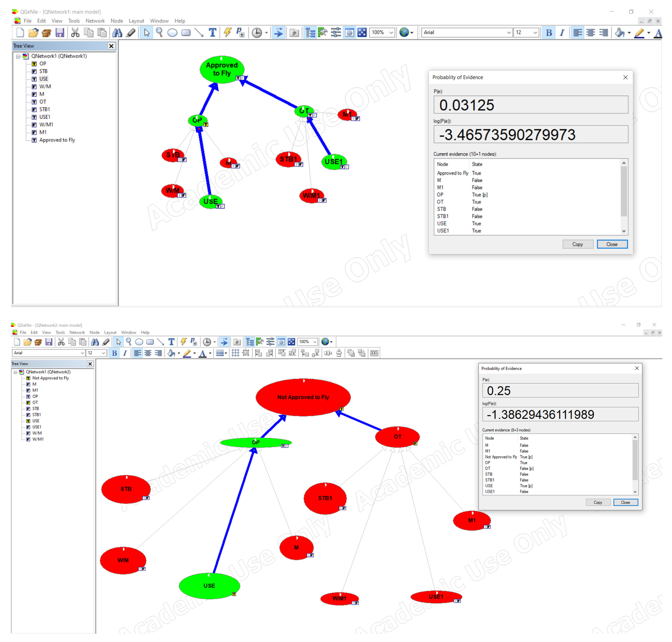Screen dimensions: 672x642
Task: Open the Network menu in QNetwork1 window
Action: [95, 21]
